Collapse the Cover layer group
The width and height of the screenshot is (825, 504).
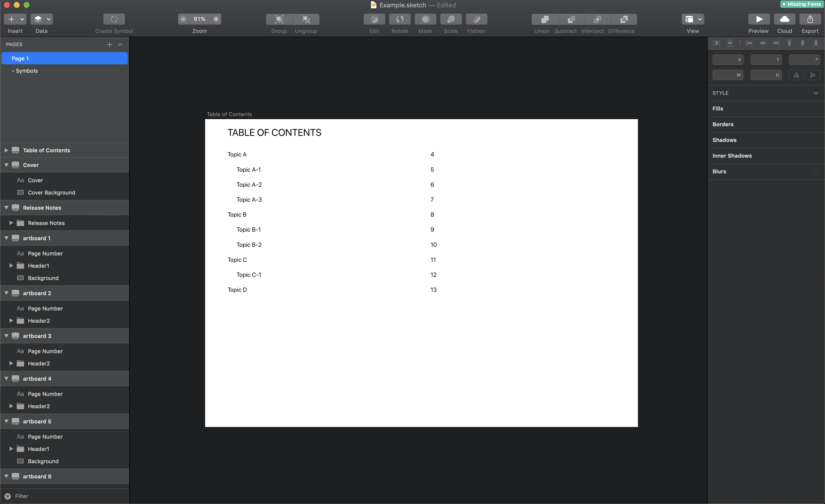(5, 165)
